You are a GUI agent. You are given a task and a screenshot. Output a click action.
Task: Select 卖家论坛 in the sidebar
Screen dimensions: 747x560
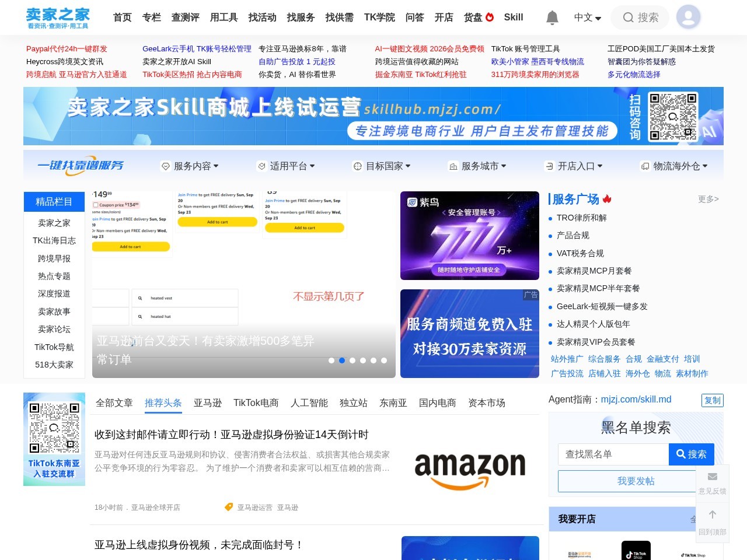(54, 329)
